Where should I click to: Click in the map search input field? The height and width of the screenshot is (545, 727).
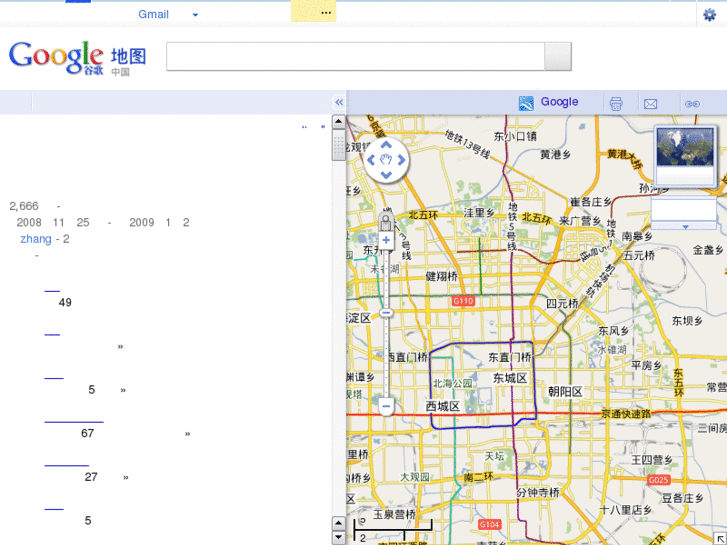pyautogui.click(x=355, y=57)
